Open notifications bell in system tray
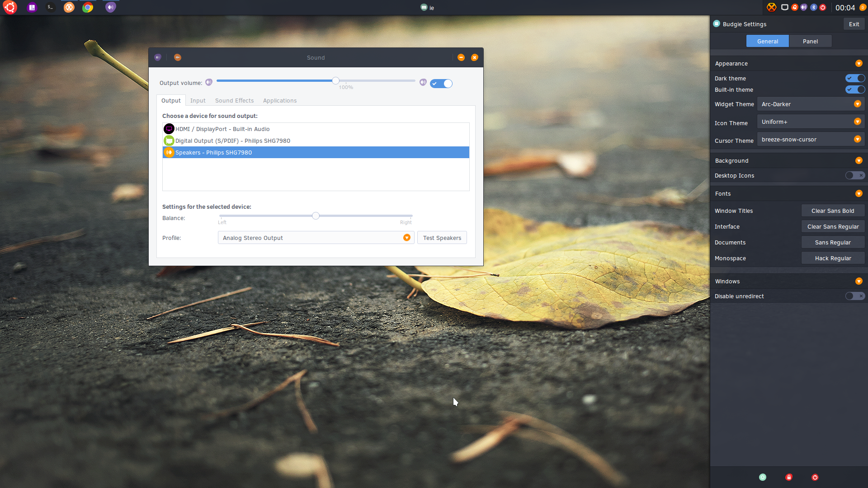The image size is (868, 488). [795, 7]
